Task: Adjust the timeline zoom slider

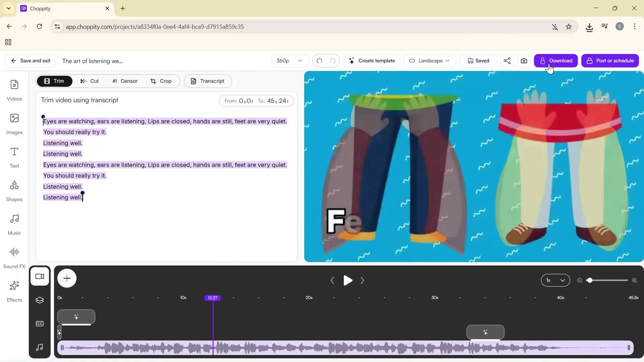Action: tap(590, 280)
